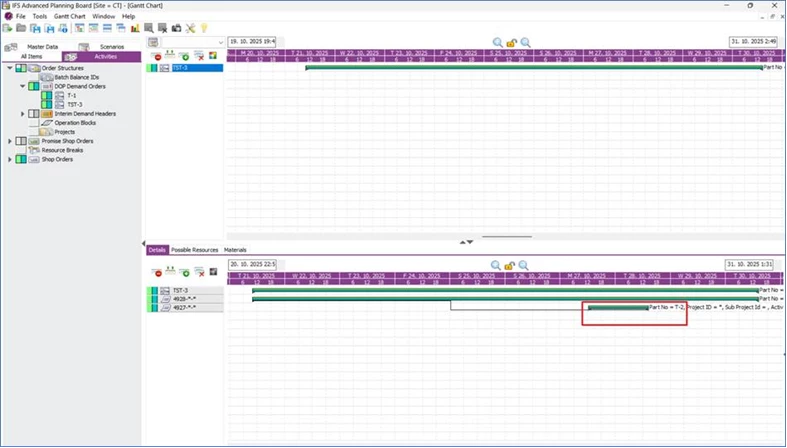Click the left zoom magnifier in upper Gantt
Image resolution: width=787 pixels, height=448 pixels.
point(497,43)
